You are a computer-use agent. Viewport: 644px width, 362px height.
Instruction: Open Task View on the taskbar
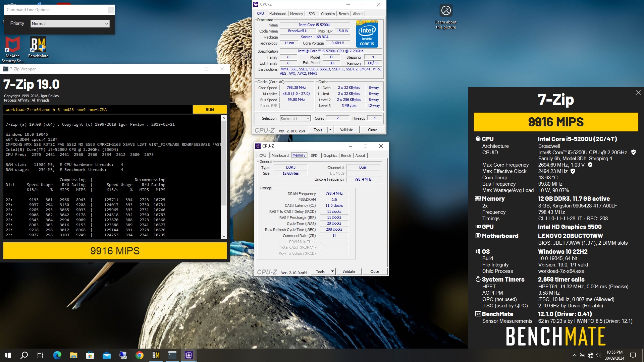coord(40,355)
